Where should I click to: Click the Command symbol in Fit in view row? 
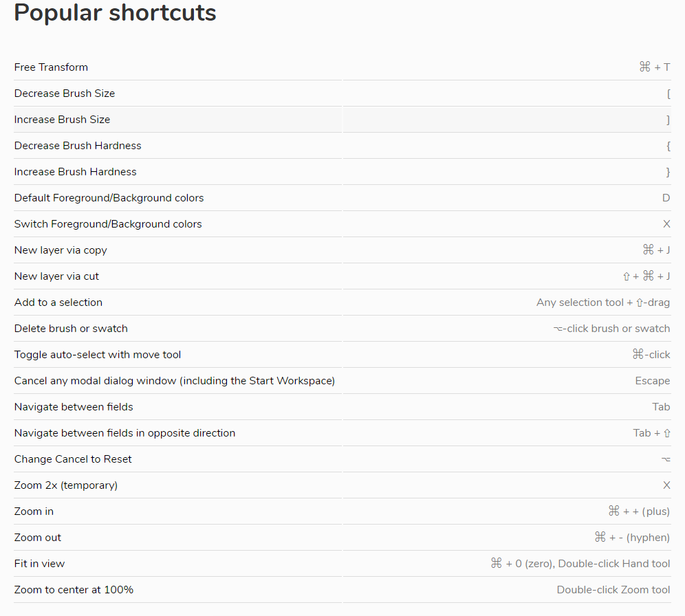click(497, 564)
